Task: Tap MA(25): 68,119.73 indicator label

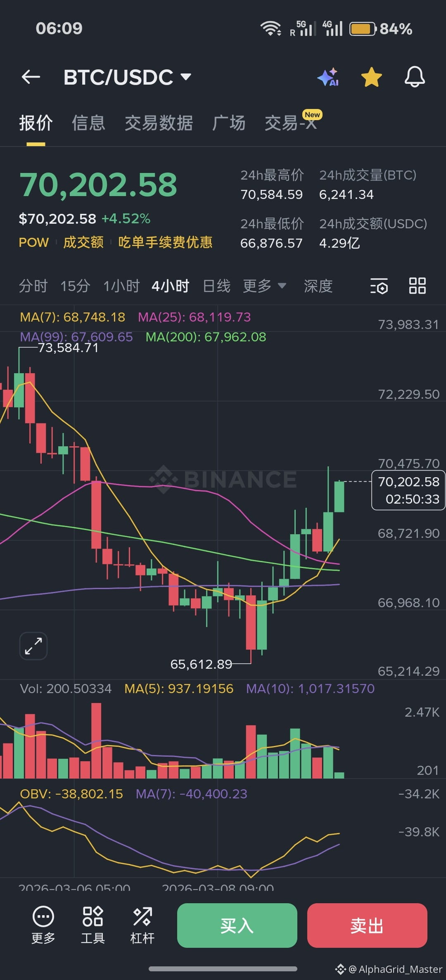Action: coord(195,317)
